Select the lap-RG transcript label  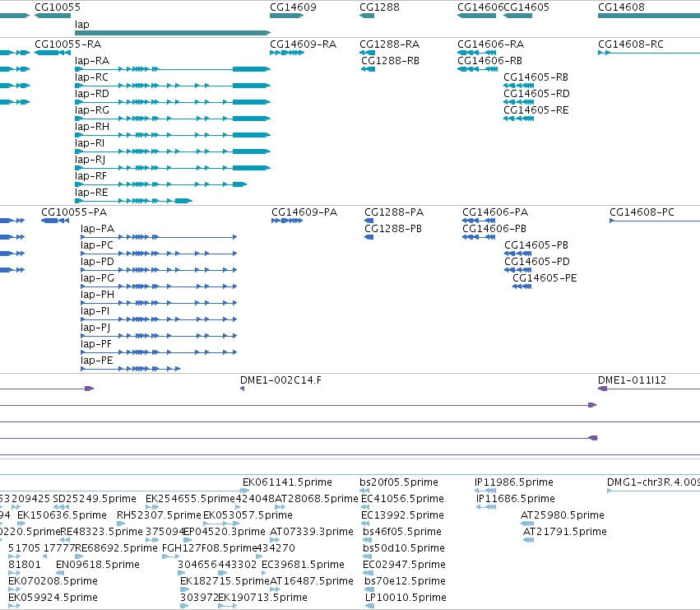click(92, 110)
